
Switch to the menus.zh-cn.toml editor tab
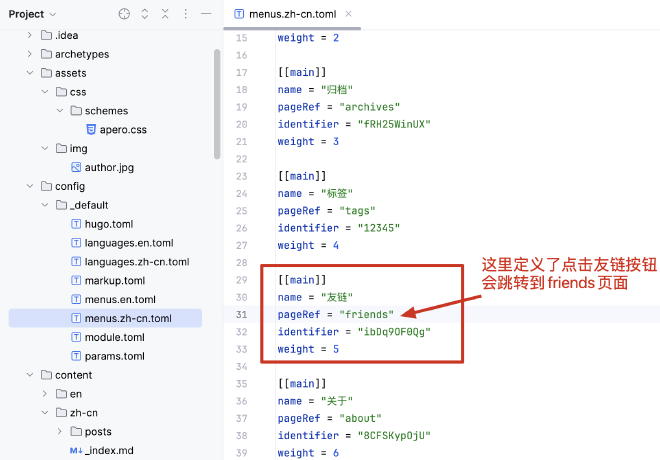[280, 14]
